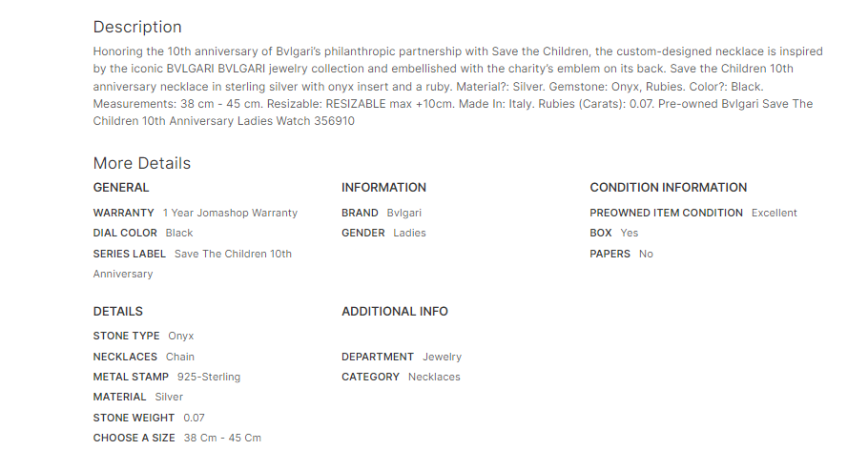The width and height of the screenshot is (868, 450).
Task: Select the Onyx stone type value
Action: tap(181, 337)
